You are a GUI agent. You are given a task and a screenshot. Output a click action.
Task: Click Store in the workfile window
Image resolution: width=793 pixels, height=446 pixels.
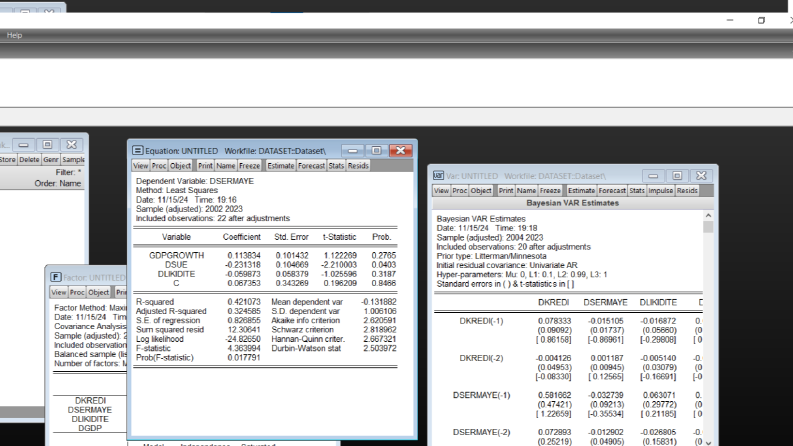(8, 160)
